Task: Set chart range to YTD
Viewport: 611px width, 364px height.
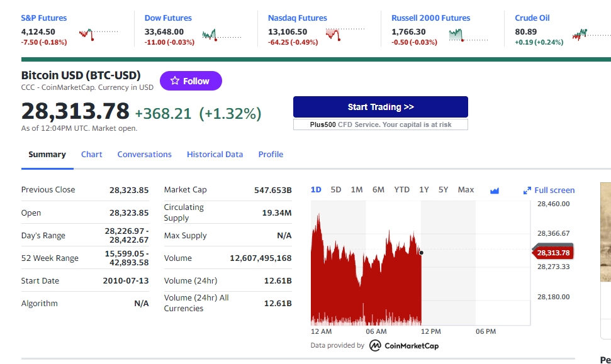Action: (401, 190)
